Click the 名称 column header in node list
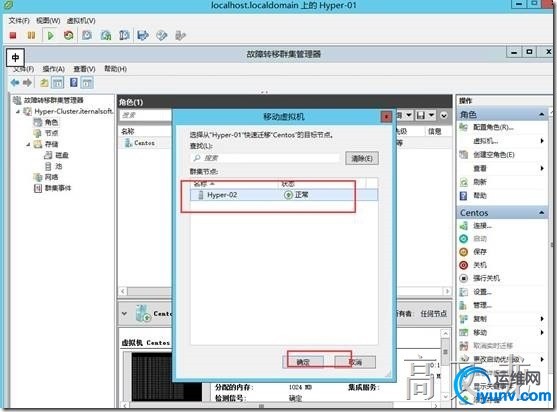The image size is (557, 412). pos(235,184)
